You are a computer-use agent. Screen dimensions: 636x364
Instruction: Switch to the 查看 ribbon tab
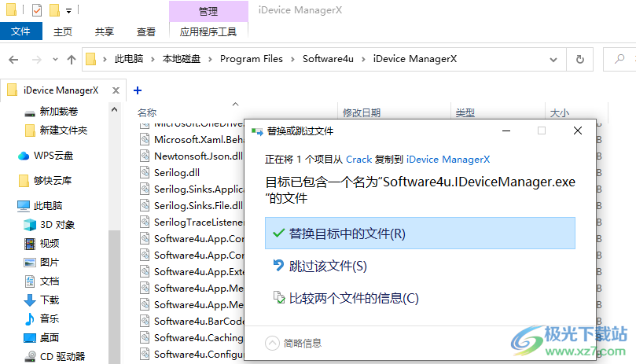(146, 31)
